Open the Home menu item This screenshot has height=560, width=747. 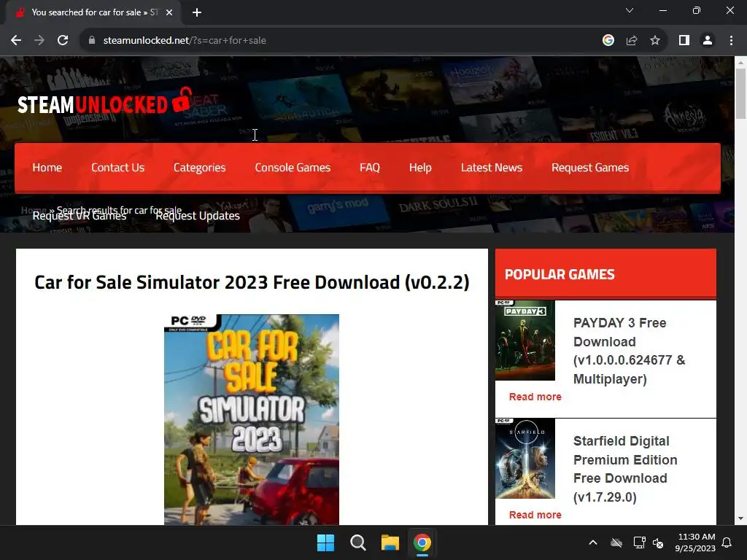point(47,168)
